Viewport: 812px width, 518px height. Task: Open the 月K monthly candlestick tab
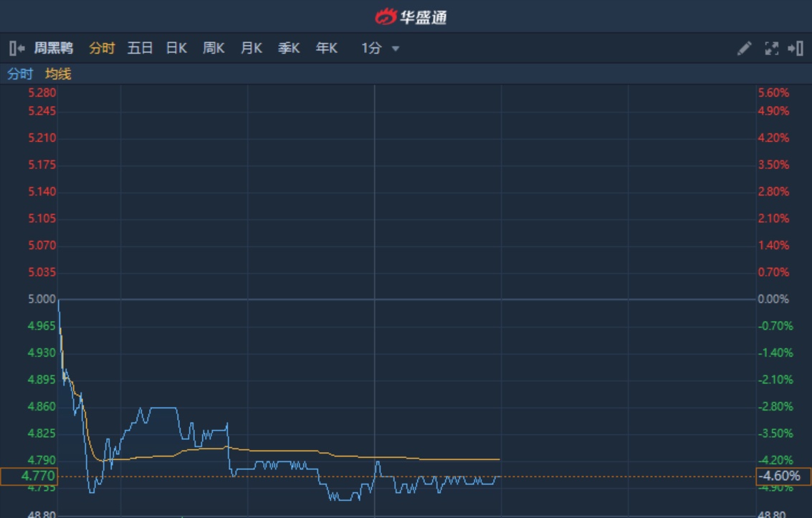click(x=251, y=48)
